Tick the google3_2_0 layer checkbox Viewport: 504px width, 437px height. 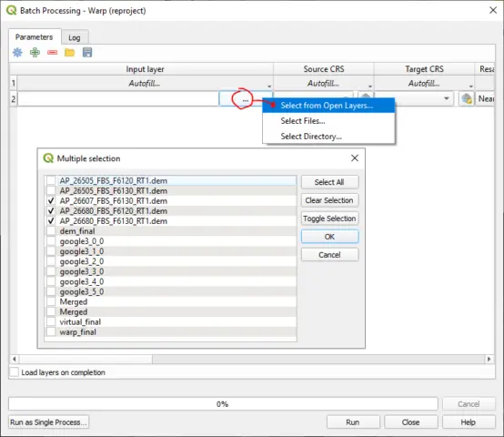click(51, 261)
